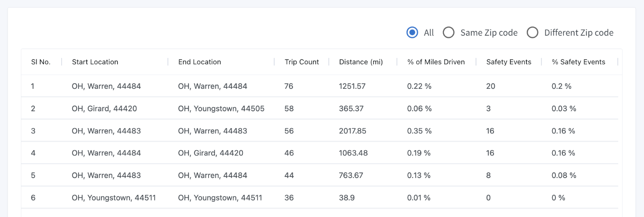644x217 pixels.
Task: Click the End Location column header
Action: (200, 62)
